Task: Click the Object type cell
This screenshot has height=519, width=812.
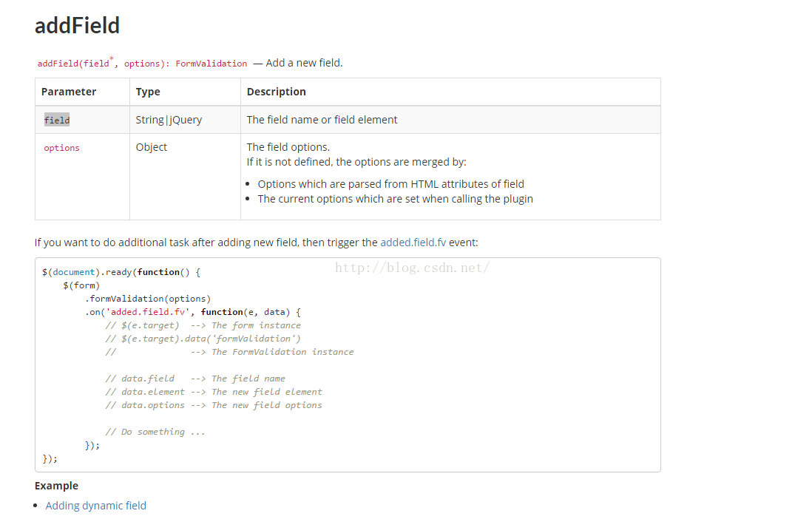Action: tap(152, 147)
